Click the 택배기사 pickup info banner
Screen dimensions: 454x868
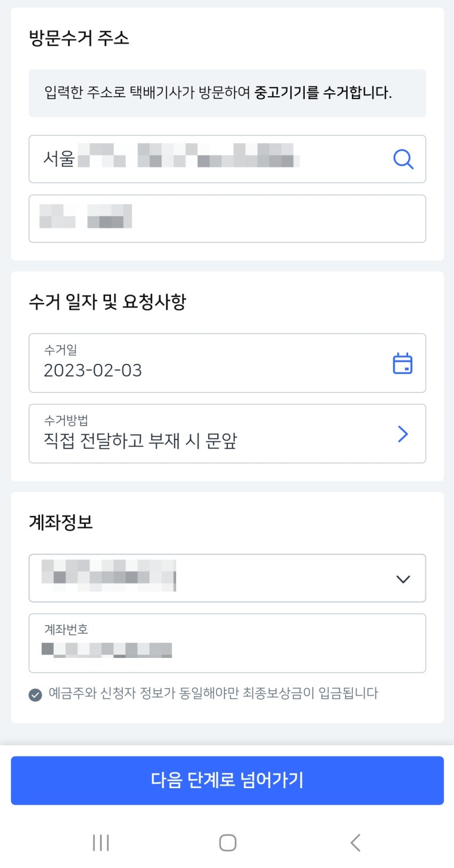pos(227,93)
